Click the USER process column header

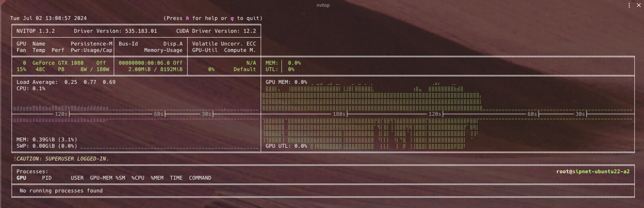click(x=77, y=178)
